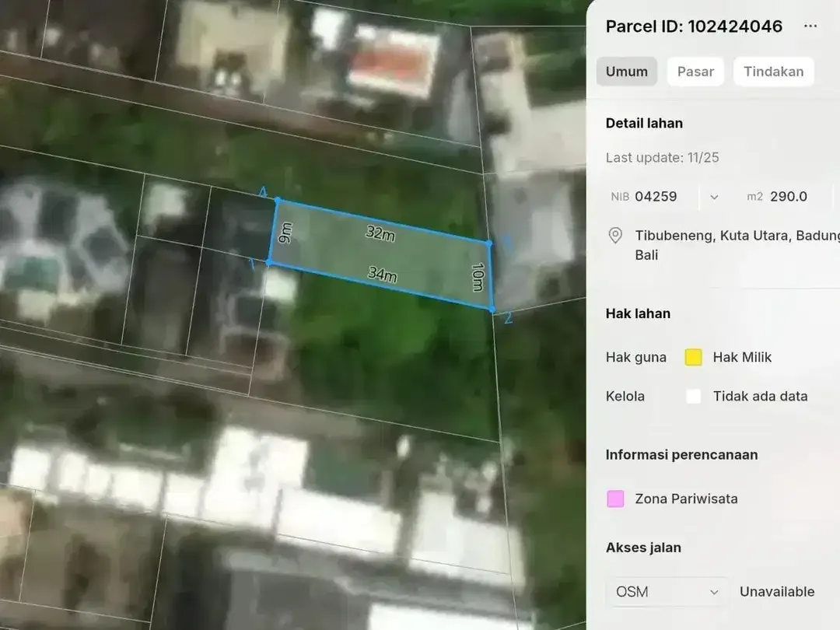Select the highlighted blue parcel on the map
The height and width of the screenshot is (630, 840).
tap(381, 254)
